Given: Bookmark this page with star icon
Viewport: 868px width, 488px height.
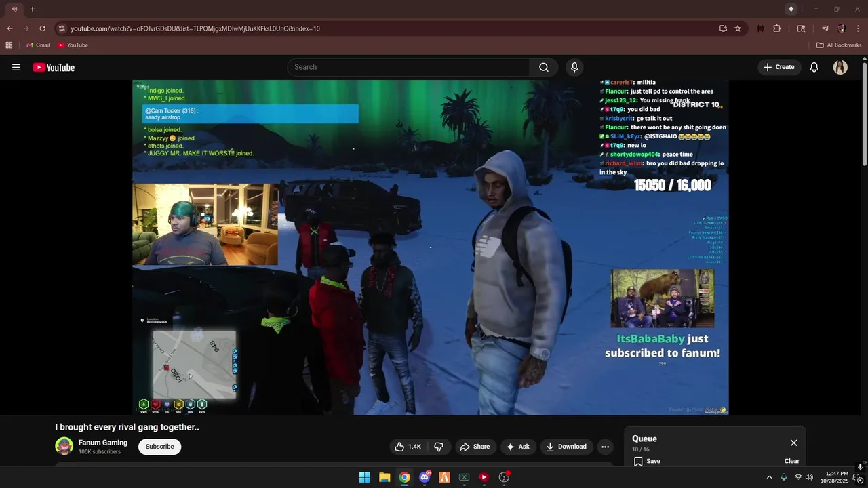Looking at the screenshot, I should (x=738, y=28).
